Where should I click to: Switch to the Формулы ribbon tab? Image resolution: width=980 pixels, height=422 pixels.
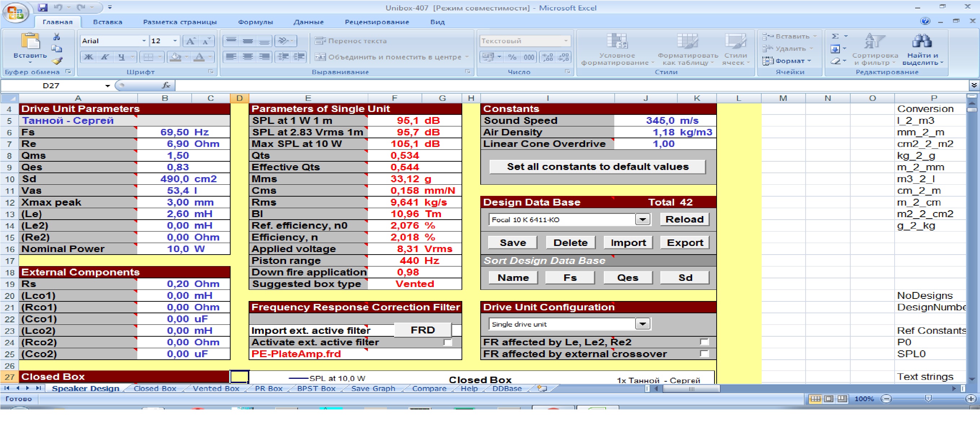point(255,22)
